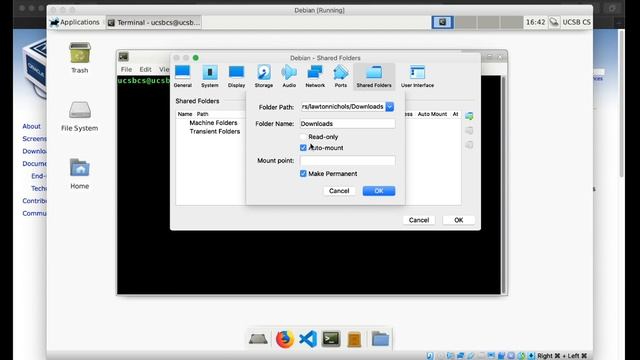The height and width of the screenshot is (360, 640).
Task: Click OK in Shared Folders settings window
Action: pyautogui.click(x=458, y=220)
